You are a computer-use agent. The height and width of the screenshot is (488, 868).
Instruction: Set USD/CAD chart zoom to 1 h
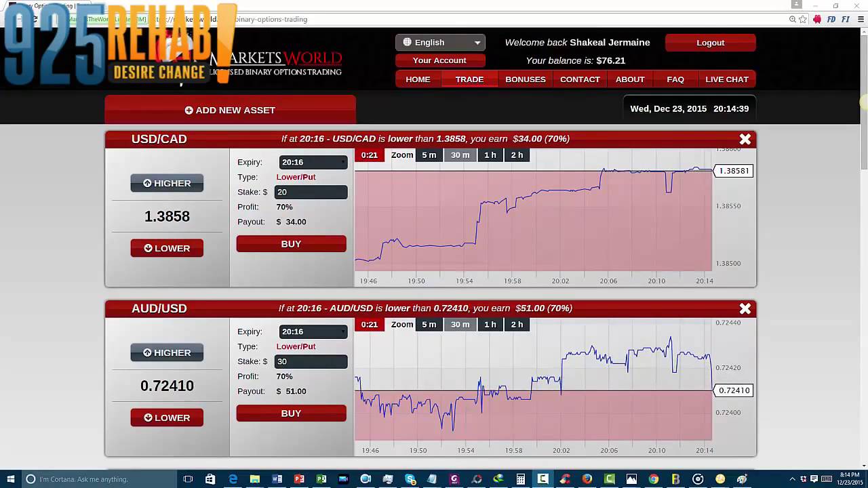[x=490, y=155]
